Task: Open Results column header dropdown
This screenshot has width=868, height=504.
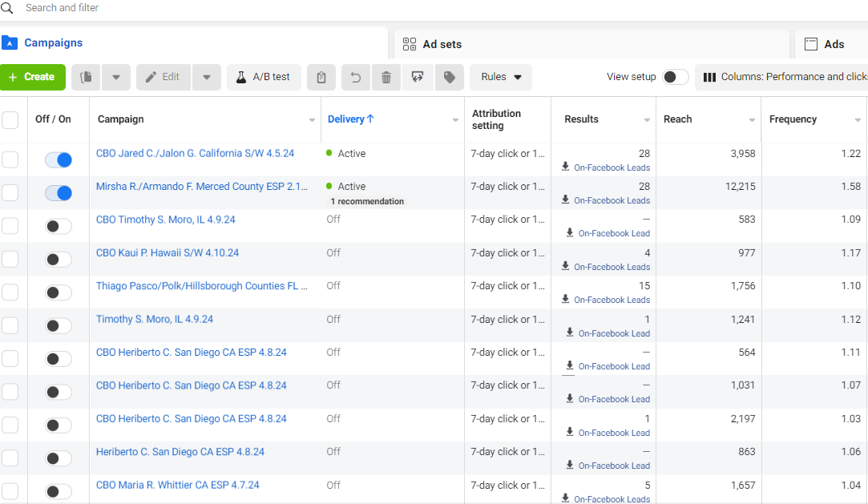Action: tap(647, 120)
